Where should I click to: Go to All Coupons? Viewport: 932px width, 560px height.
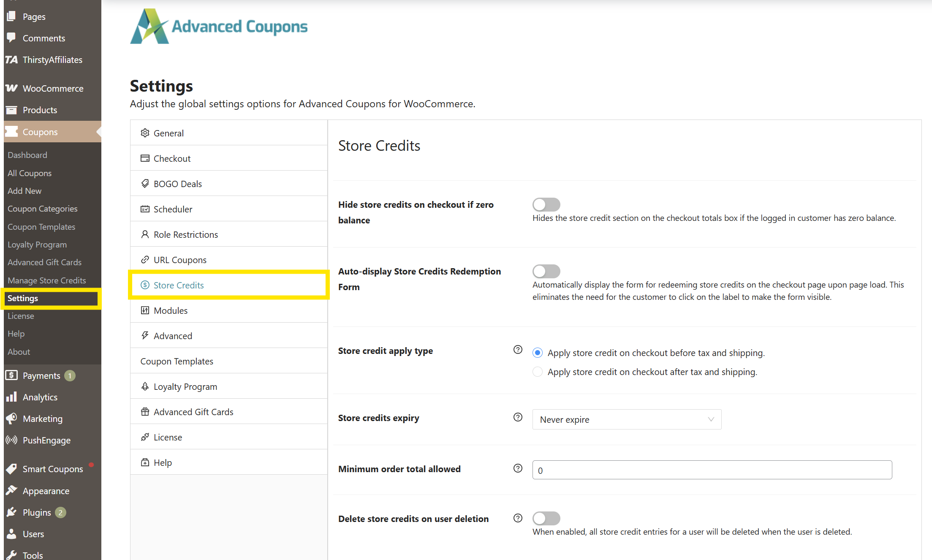coord(30,173)
